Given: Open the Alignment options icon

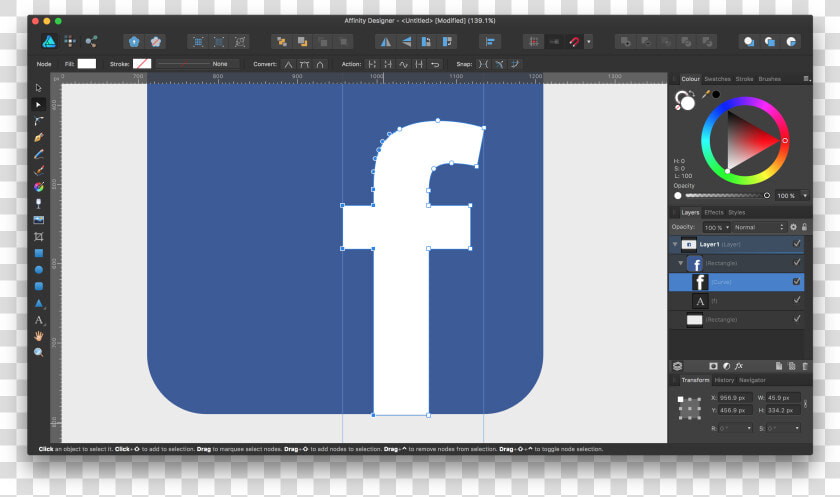Looking at the screenshot, I should (490, 42).
